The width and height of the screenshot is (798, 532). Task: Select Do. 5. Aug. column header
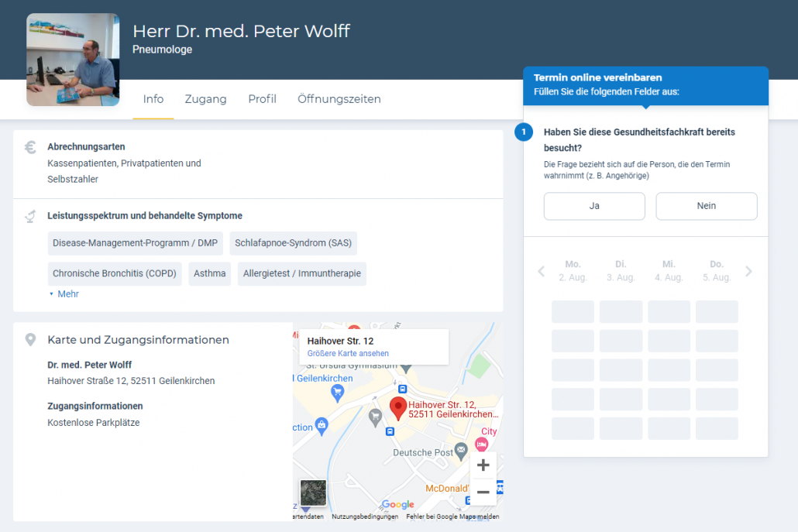point(717,271)
